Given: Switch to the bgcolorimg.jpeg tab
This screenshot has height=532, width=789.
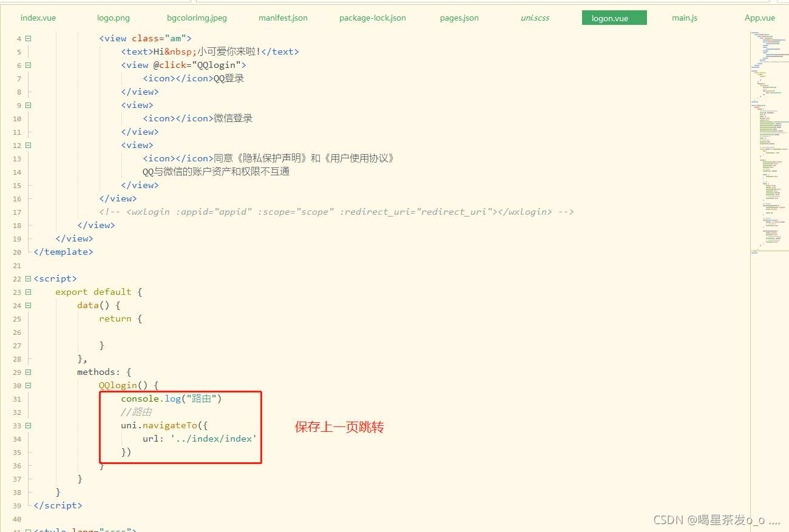Looking at the screenshot, I should (197, 18).
